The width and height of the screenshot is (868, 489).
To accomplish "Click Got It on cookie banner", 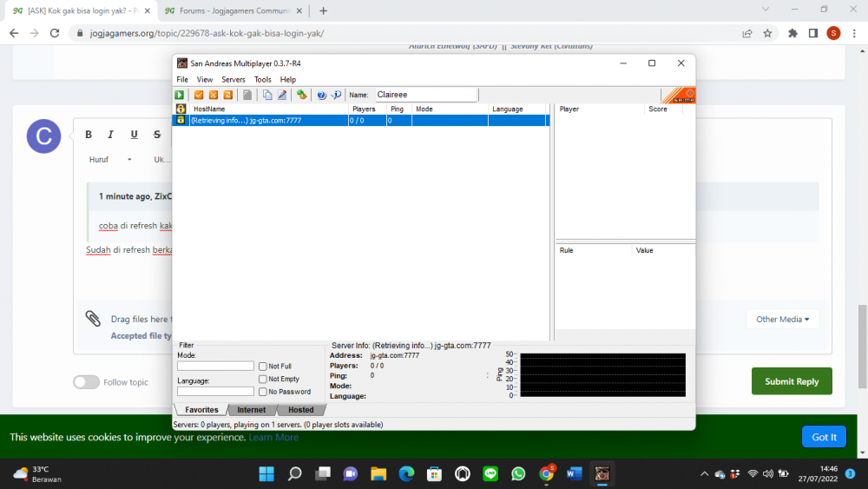I will point(824,437).
